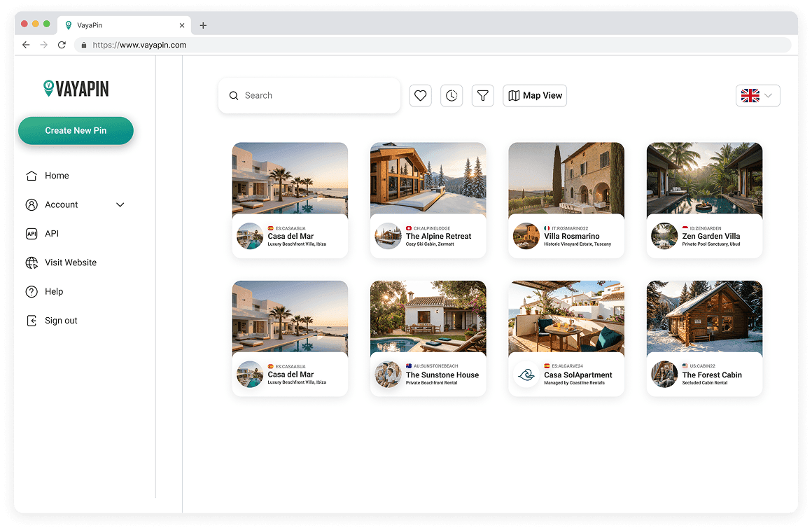Viewport: 812px width, 530px height.
Task: Click the US flag on The Forest Cabin
Action: [x=685, y=365]
